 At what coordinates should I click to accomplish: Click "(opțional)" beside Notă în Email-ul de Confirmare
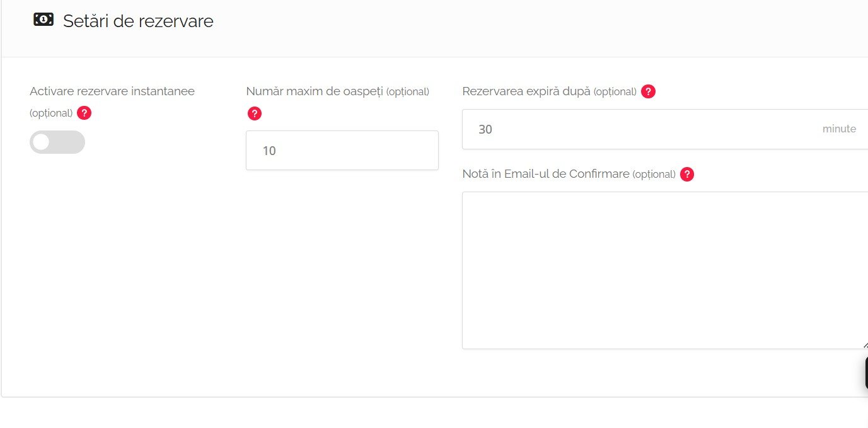pyautogui.click(x=654, y=175)
